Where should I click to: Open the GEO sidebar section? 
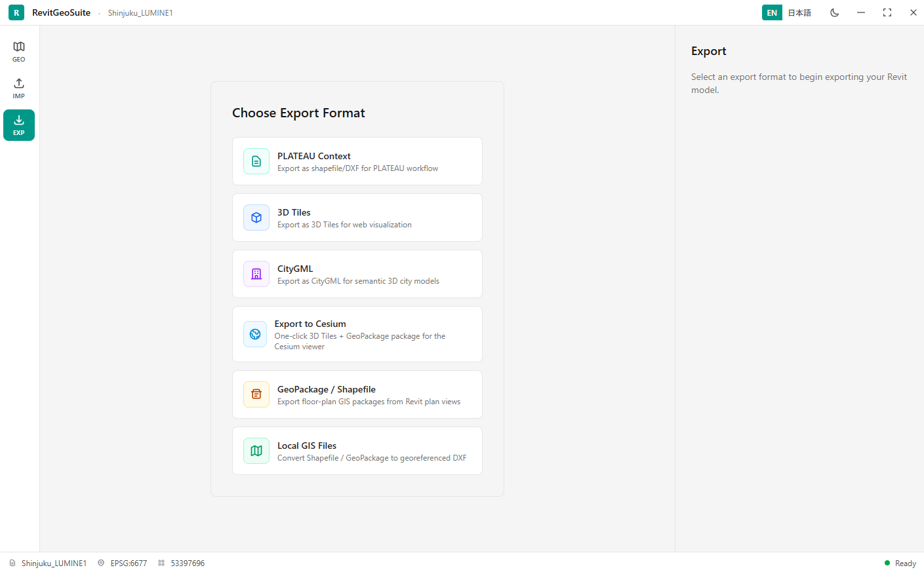pos(19,52)
